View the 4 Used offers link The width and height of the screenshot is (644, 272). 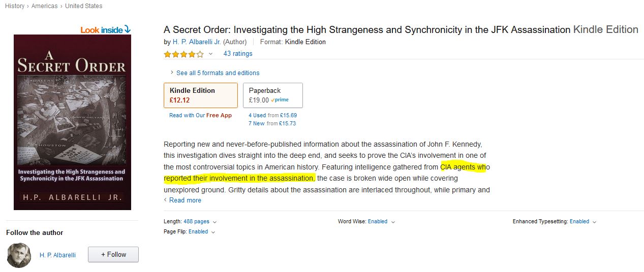click(257, 115)
